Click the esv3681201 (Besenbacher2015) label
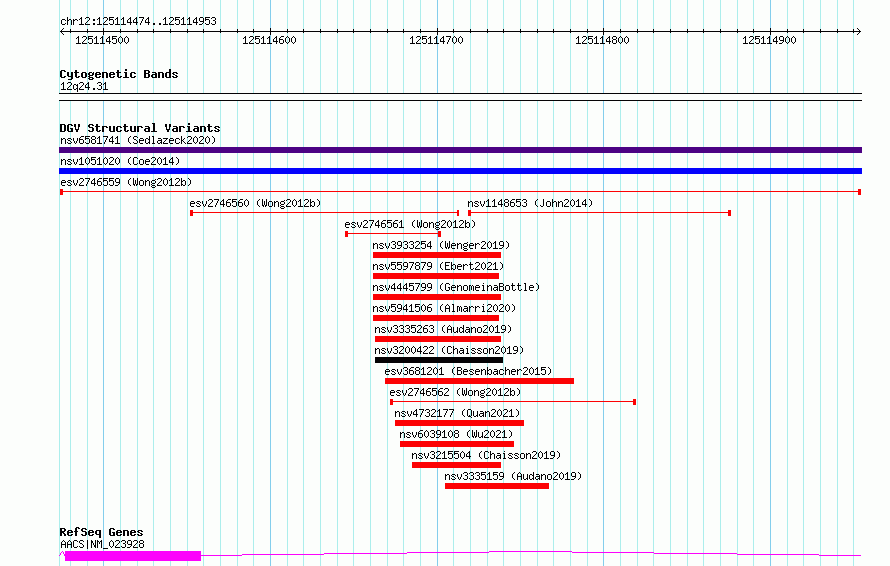The width and height of the screenshot is (890, 566). tap(468, 371)
